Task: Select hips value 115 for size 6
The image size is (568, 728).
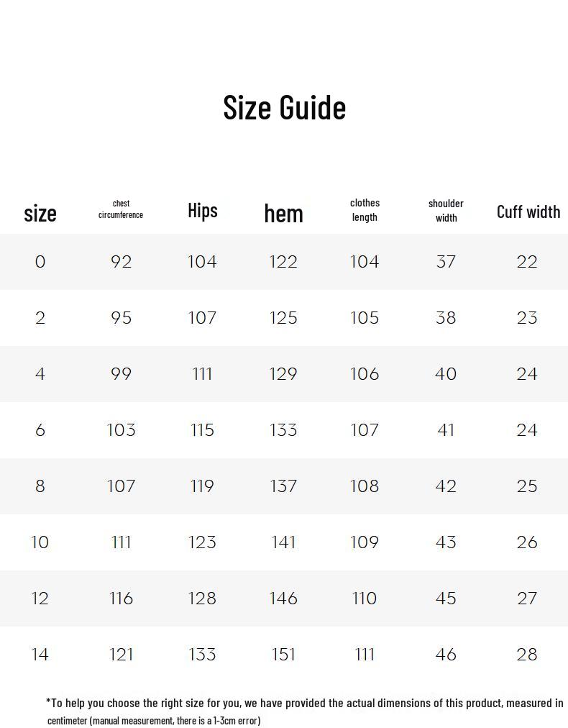Action: click(202, 430)
